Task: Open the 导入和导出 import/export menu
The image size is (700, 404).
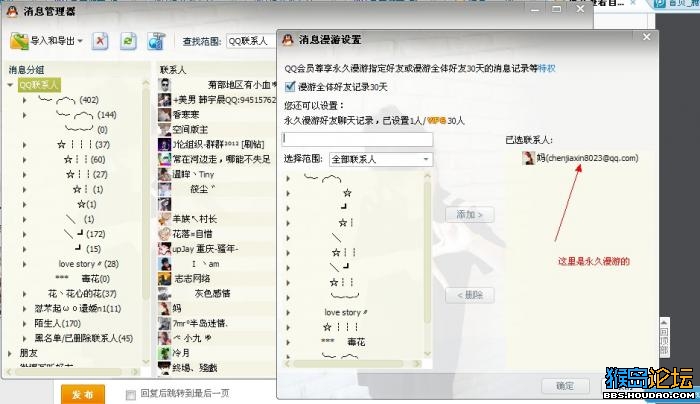Action: click(x=46, y=41)
